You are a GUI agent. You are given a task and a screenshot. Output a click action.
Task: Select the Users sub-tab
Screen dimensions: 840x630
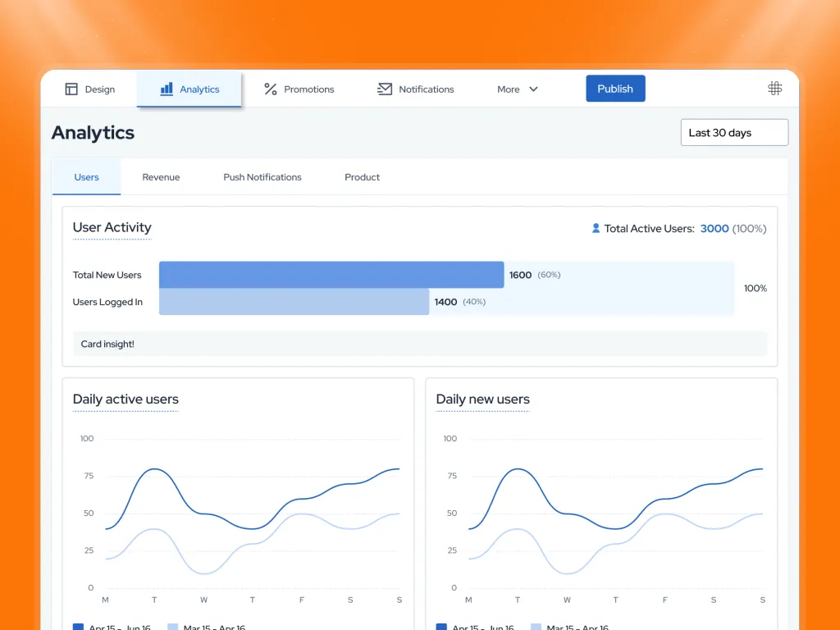click(86, 177)
